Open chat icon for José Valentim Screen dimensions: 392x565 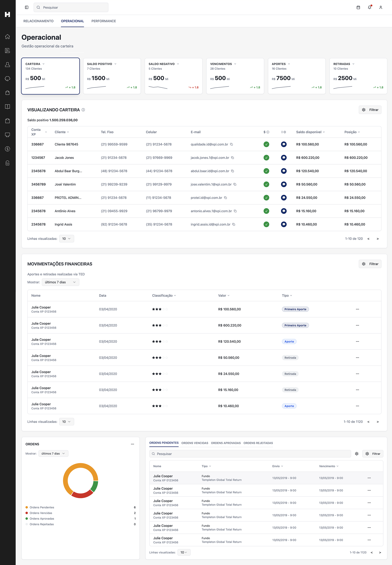point(284,184)
